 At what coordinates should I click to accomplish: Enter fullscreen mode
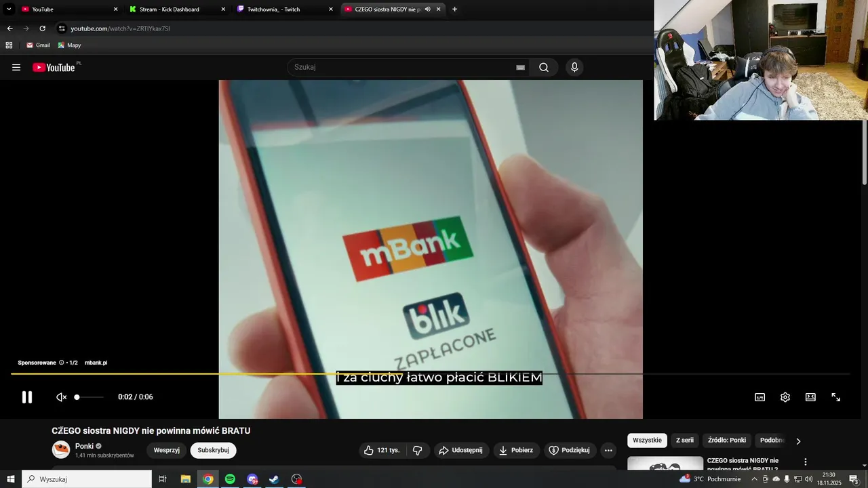point(836,397)
